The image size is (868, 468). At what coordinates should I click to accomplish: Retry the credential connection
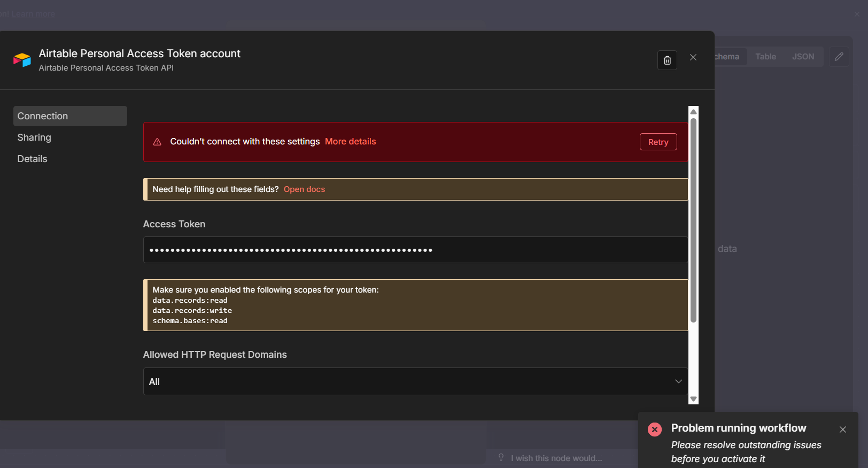[x=658, y=142]
